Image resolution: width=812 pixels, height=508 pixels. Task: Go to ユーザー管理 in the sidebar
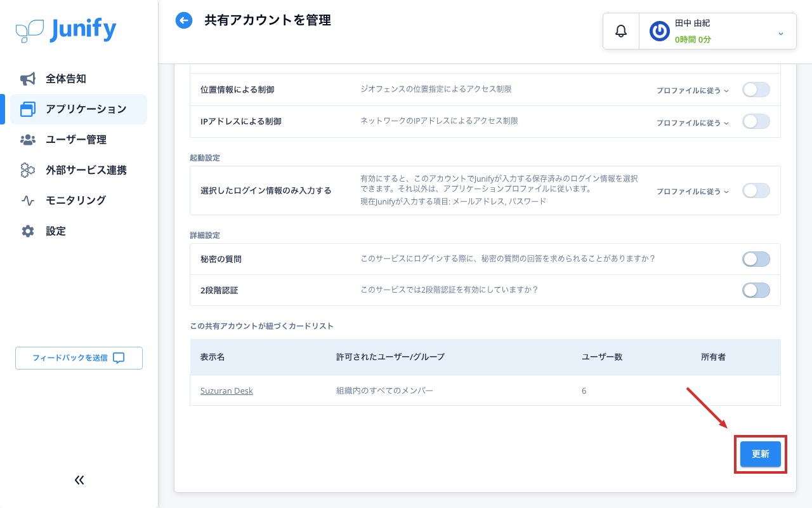click(79, 140)
